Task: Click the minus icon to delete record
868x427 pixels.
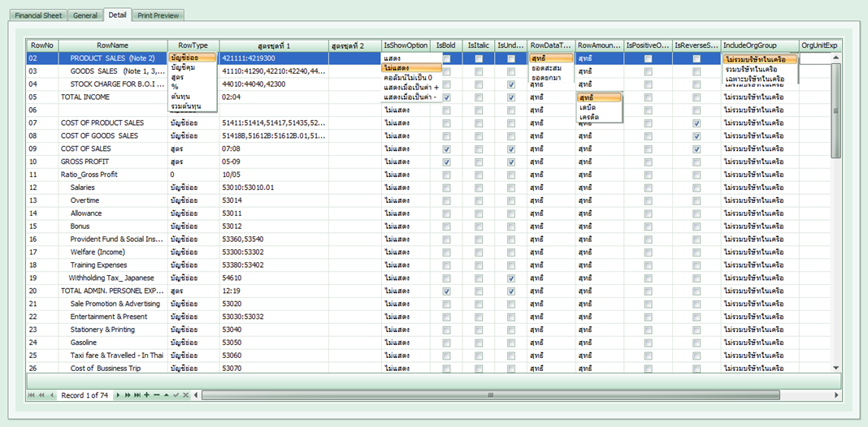Action: tap(156, 395)
